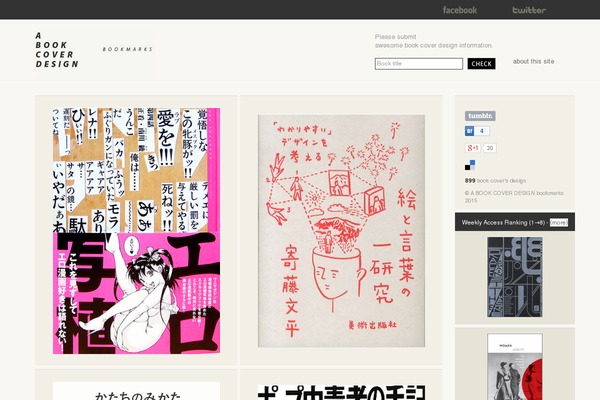Open the about this site link
The image size is (600, 400).
533,61
